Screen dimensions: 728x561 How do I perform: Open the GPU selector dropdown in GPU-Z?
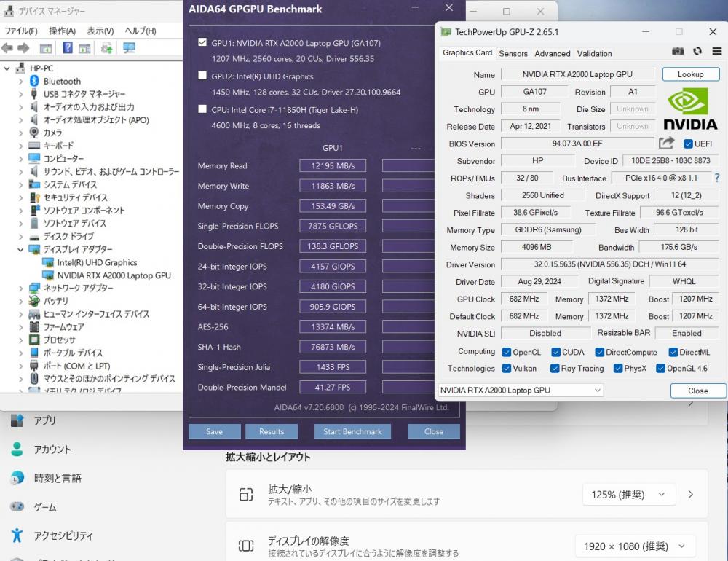[x=521, y=391]
